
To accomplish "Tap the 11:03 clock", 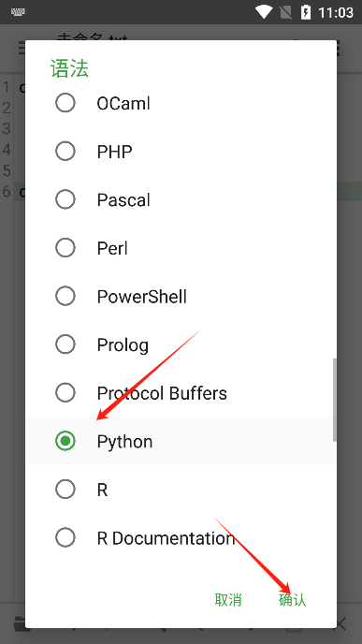I will pos(336,12).
